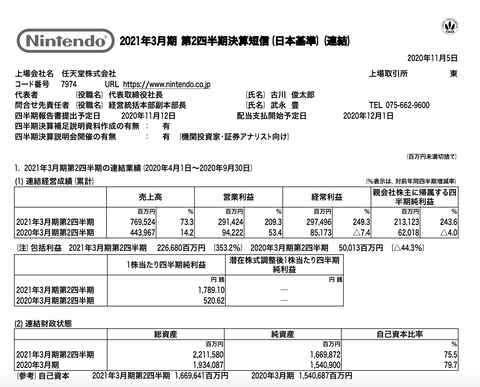Select net profit value 213,123
Image resolution: width=480 pixels, height=387 pixels.
tap(407, 222)
